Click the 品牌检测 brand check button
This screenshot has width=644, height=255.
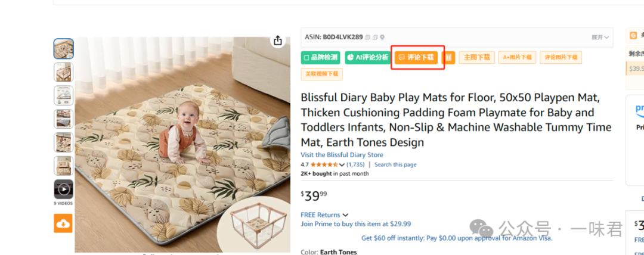click(320, 57)
